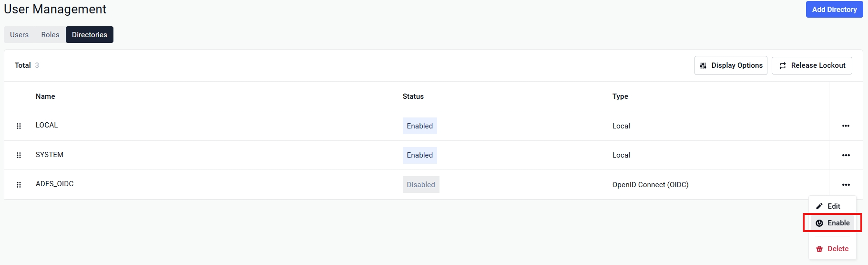
Task: Click the Enabled status badge for SYSTEM
Action: pyautogui.click(x=420, y=155)
